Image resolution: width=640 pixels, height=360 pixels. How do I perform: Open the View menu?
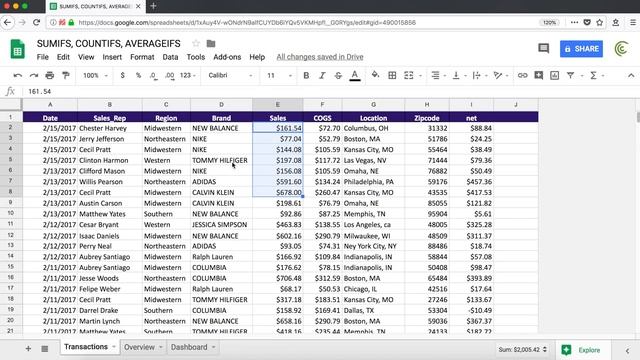point(86,57)
